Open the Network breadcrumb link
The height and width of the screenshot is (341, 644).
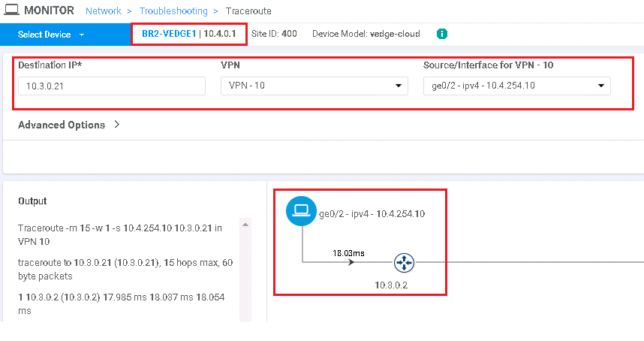[103, 11]
